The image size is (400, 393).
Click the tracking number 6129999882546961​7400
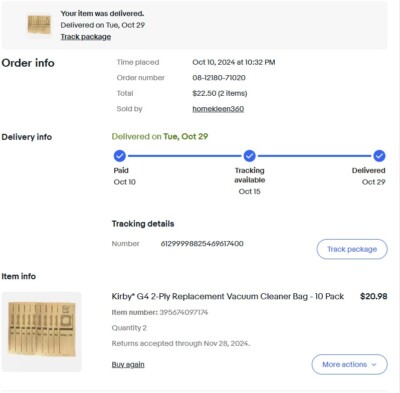click(202, 244)
